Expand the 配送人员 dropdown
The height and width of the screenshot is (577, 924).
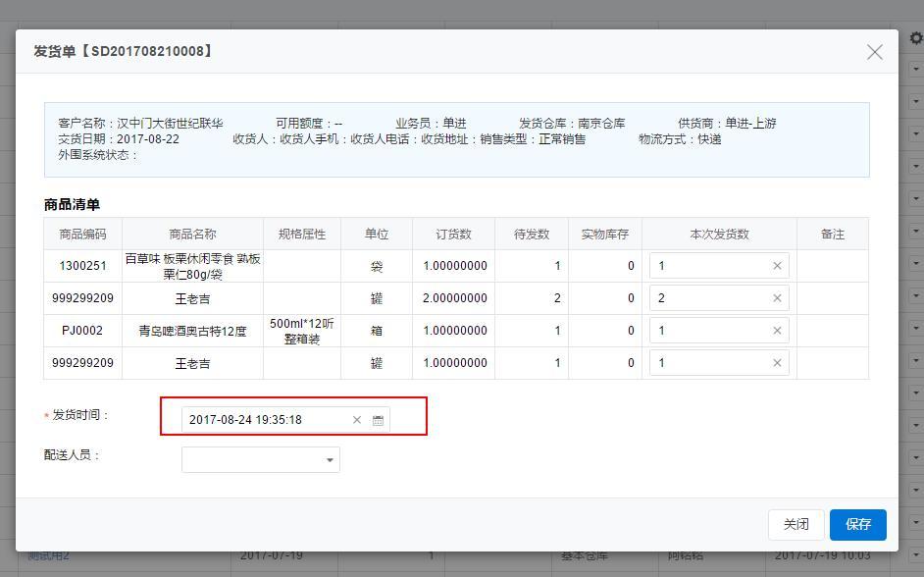pyautogui.click(x=330, y=459)
